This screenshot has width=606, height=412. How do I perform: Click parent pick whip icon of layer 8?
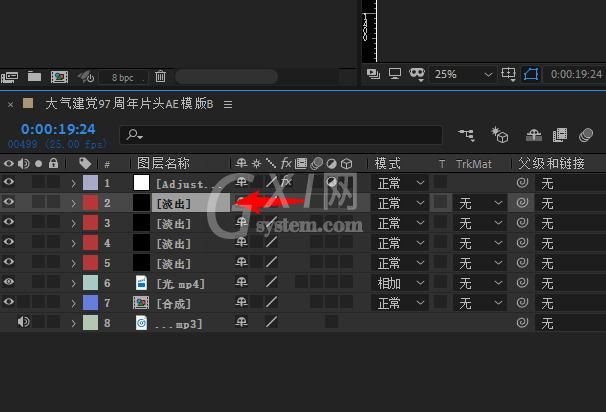[522, 322]
